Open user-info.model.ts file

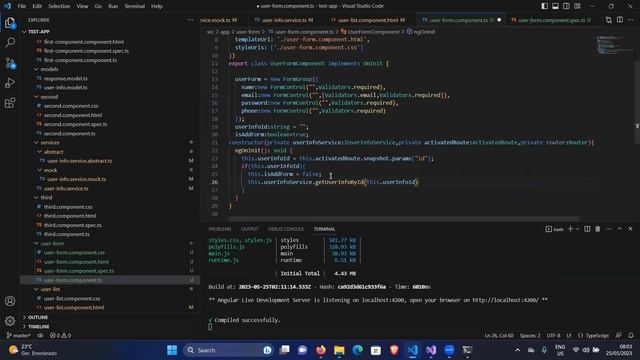pyautogui.click(x=109, y=87)
